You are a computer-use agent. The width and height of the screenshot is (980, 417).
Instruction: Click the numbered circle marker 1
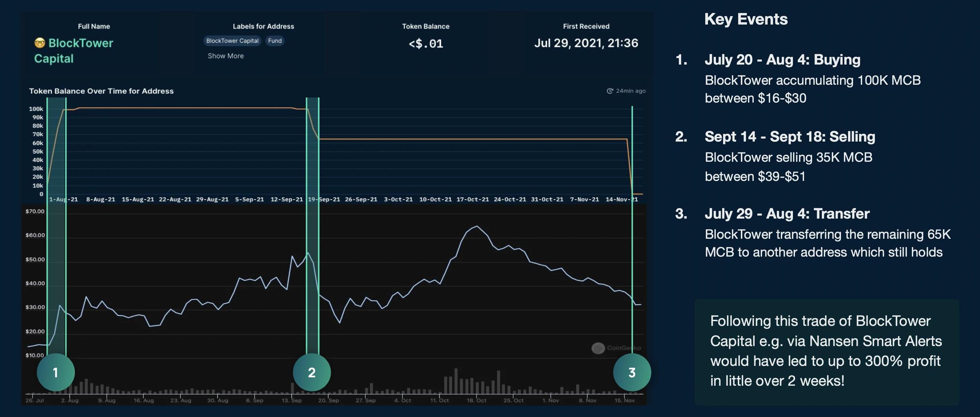[55, 373]
